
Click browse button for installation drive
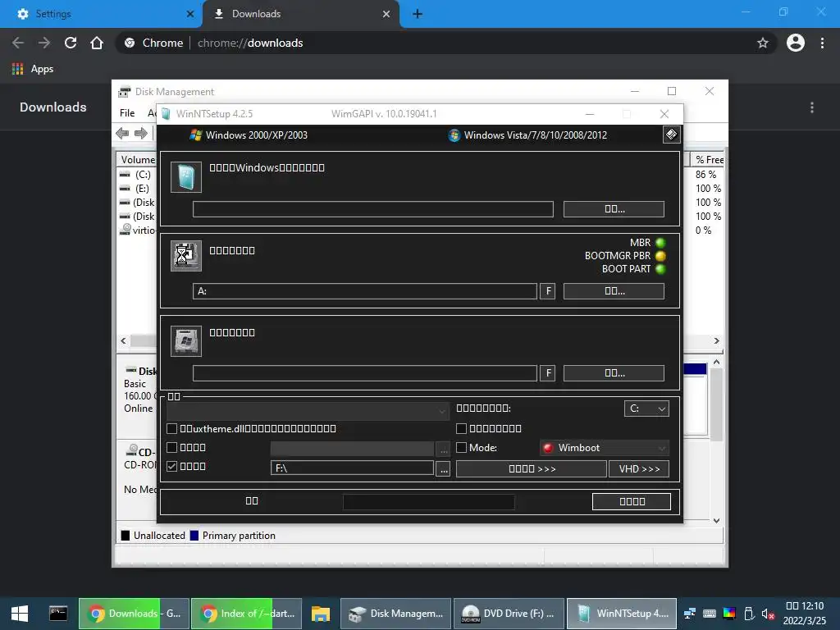click(x=614, y=373)
